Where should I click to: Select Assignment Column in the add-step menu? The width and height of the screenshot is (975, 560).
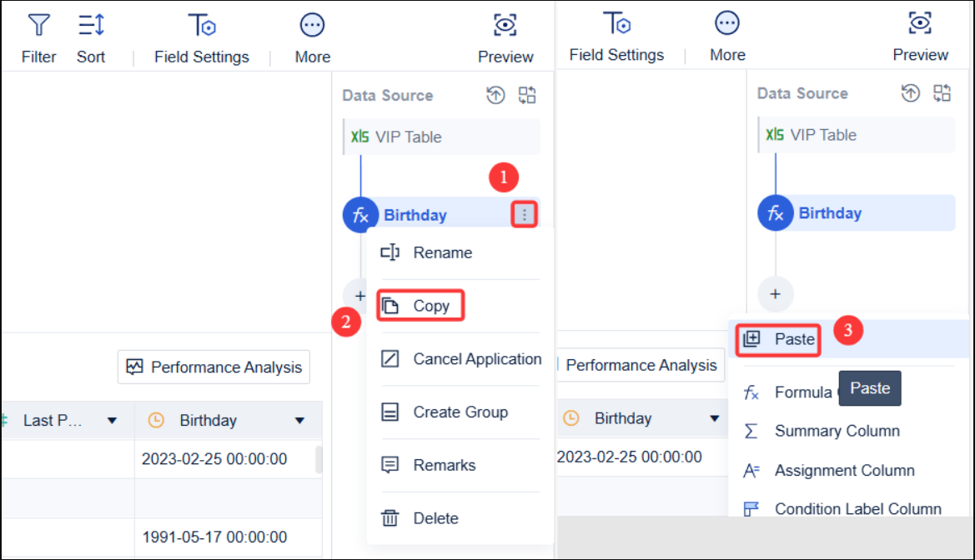829,471
